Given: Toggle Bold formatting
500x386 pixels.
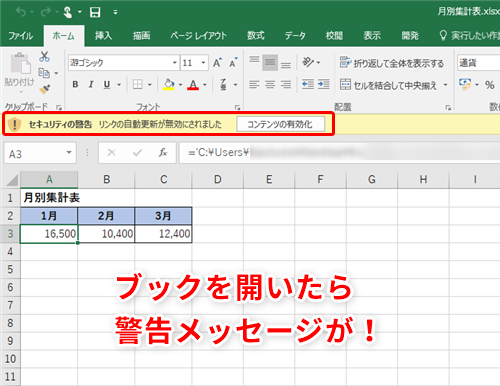Looking at the screenshot, I should 75,85.
